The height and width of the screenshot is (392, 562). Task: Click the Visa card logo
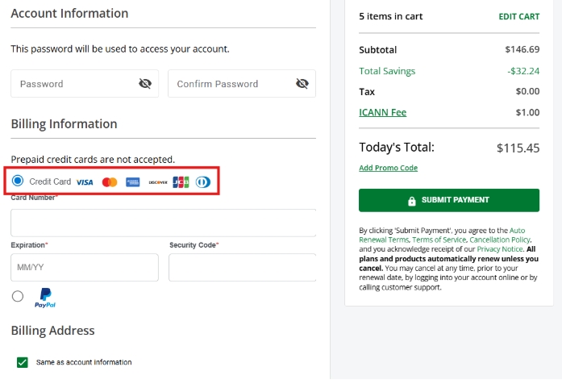click(x=85, y=182)
